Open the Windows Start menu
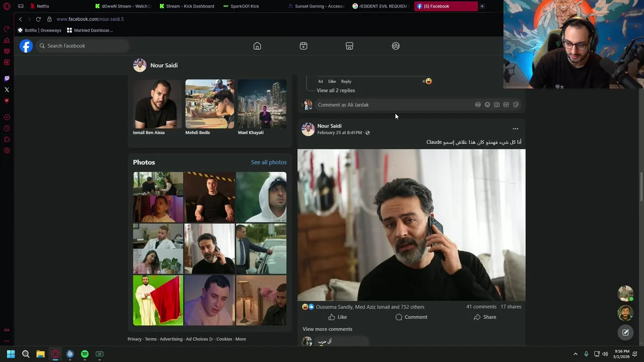This screenshot has height=362, width=644. click(x=11, y=354)
